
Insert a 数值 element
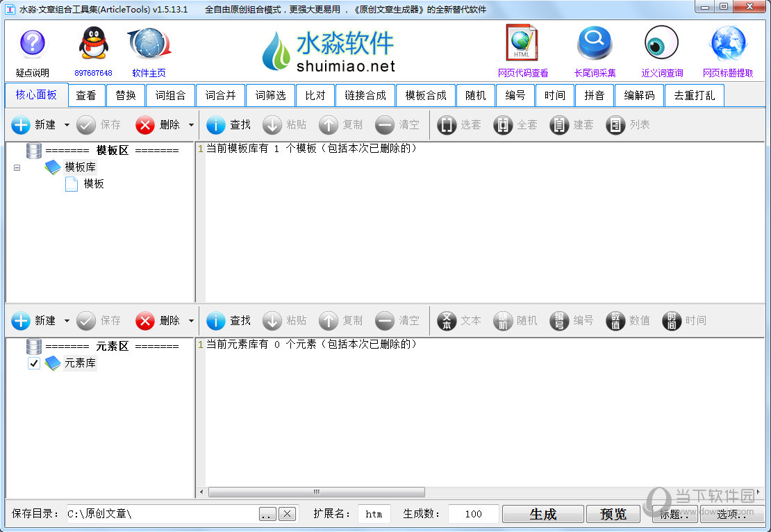(628, 321)
